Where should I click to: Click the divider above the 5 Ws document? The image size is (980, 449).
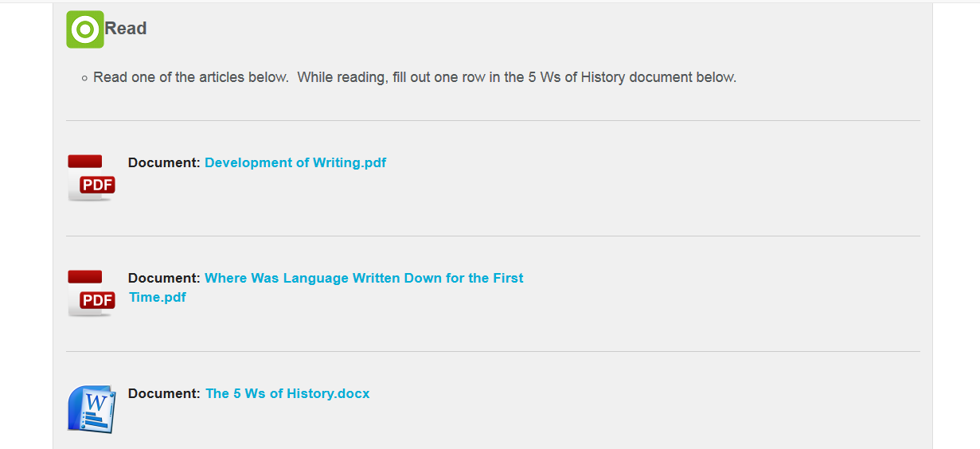coord(493,352)
